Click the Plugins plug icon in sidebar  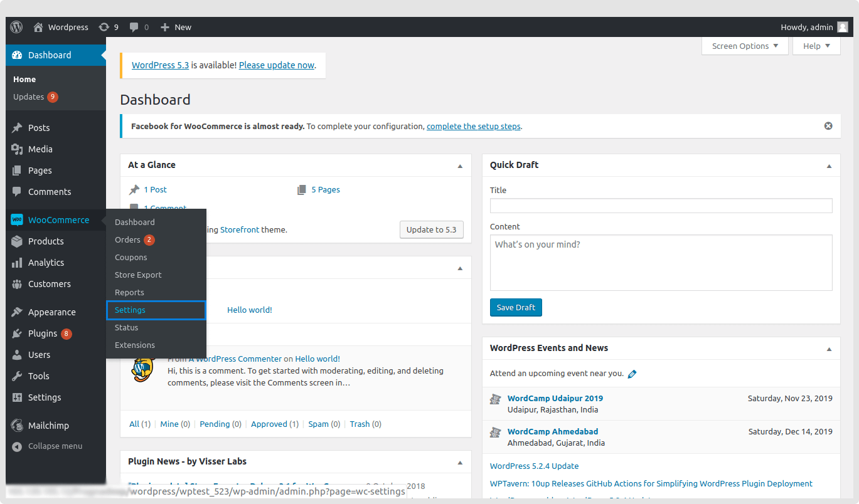pyautogui.click(x=17, y=333)
